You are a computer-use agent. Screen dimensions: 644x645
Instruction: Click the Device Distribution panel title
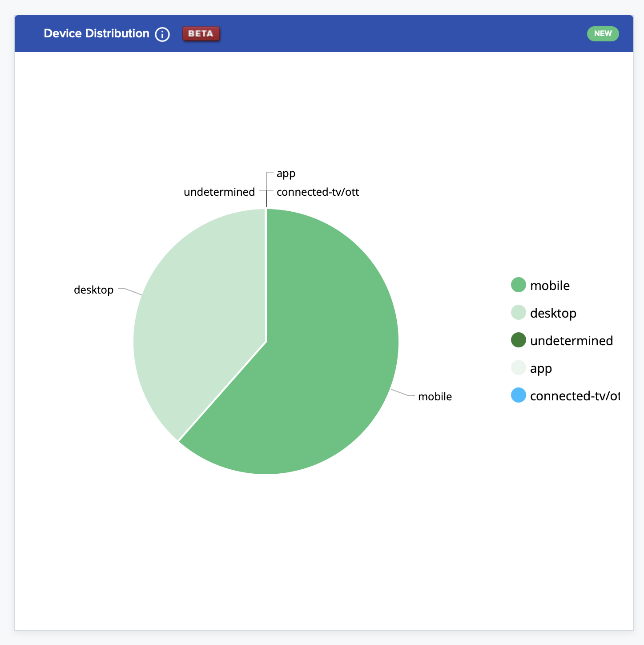97,34
